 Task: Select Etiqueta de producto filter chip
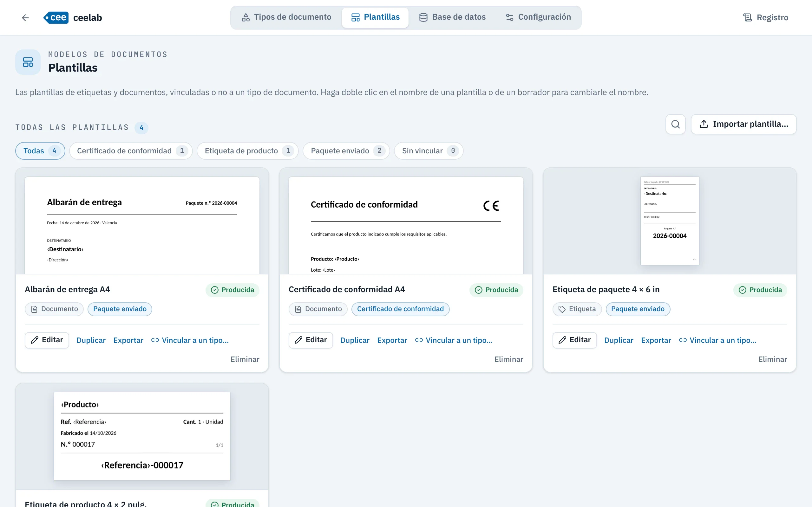(x=248, y=151)
